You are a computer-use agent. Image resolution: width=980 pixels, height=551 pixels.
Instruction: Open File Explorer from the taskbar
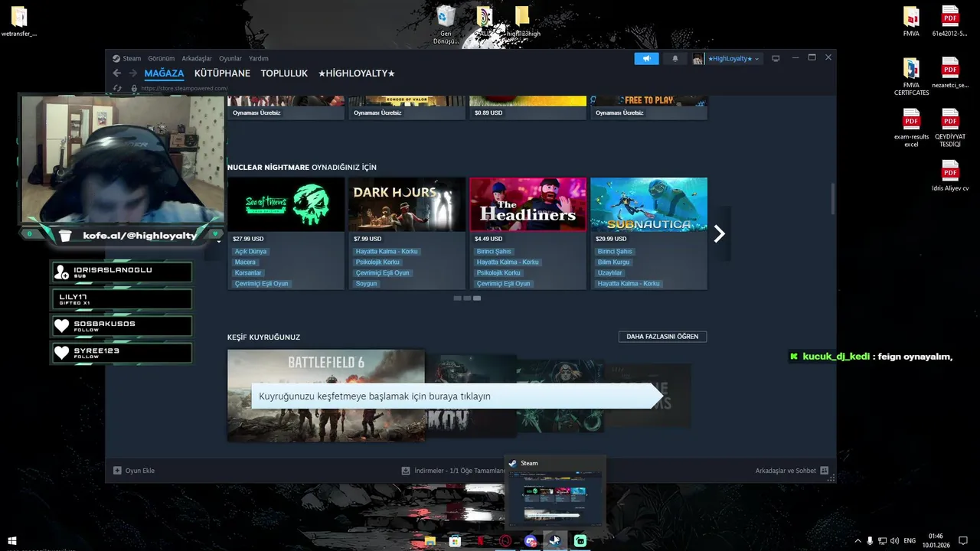tap(430, 541)
